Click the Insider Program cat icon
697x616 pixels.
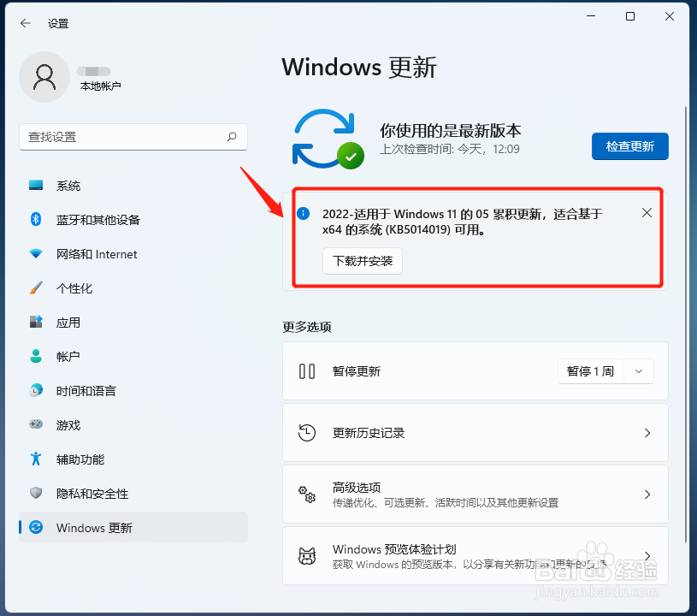(307, 555)
